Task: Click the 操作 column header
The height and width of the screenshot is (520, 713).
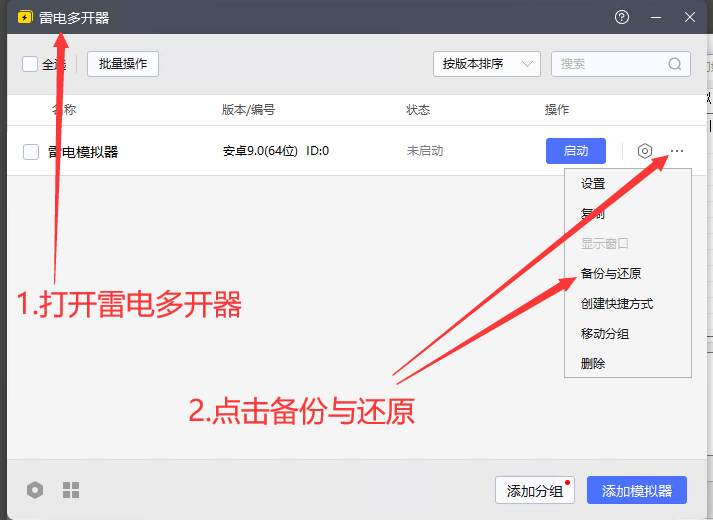Action: coord(557,110)
